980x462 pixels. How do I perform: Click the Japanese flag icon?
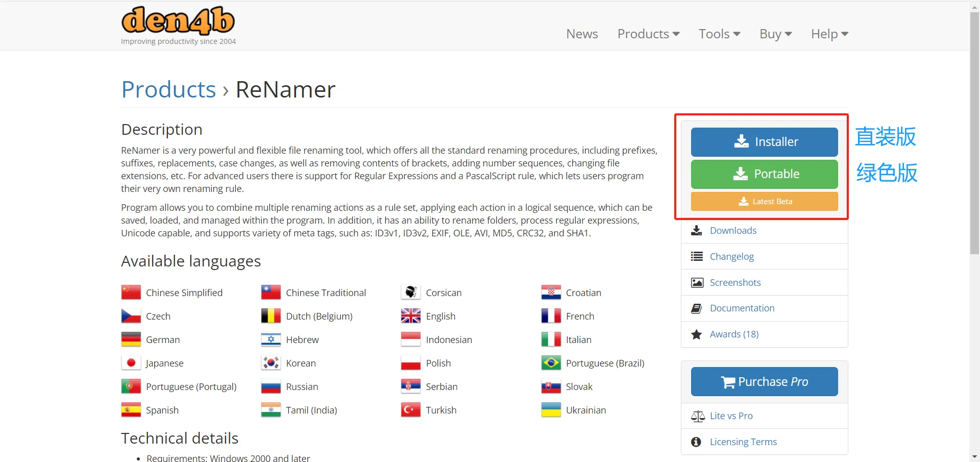coord(131,363)
